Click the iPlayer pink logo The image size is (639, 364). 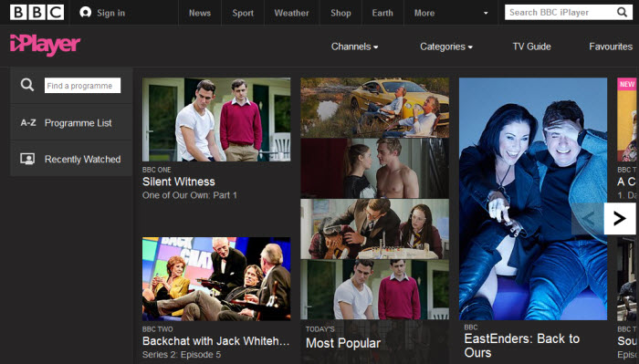click(x=45, y=46)
